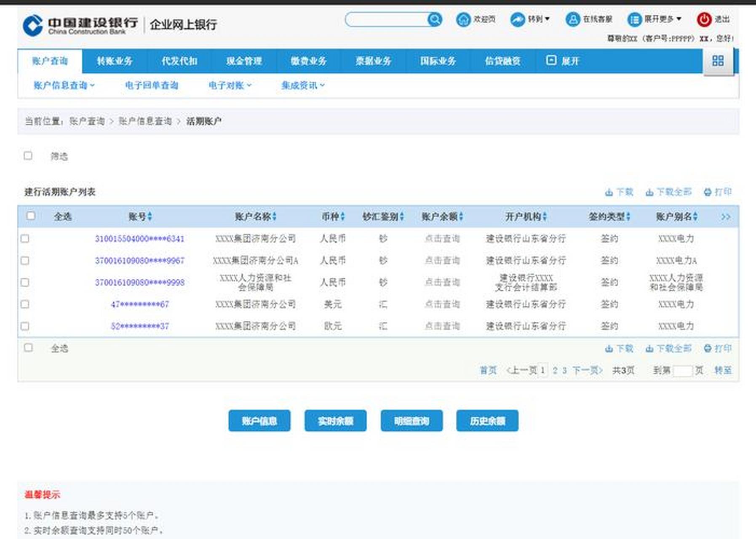Viewport: 756px width, 539px height.
Task: Click the search magnifier icon
Action: coord(435,19)
